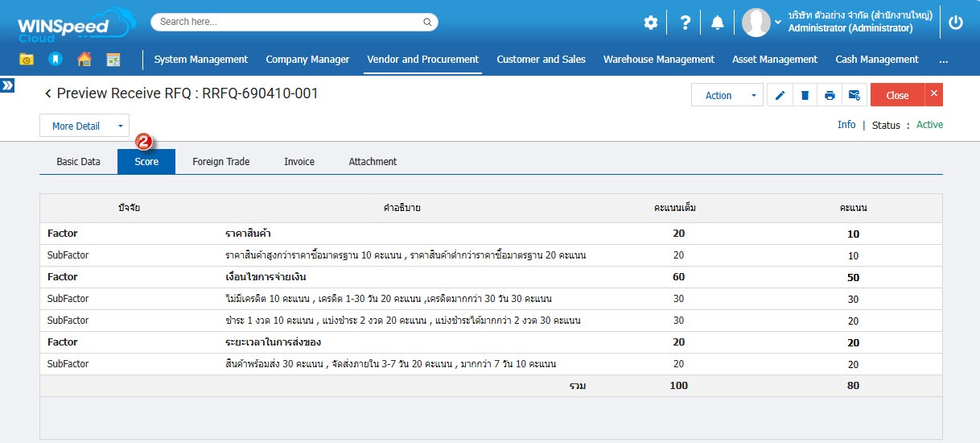
Task: Delete the document using trash icon
Action: (805, 96)
